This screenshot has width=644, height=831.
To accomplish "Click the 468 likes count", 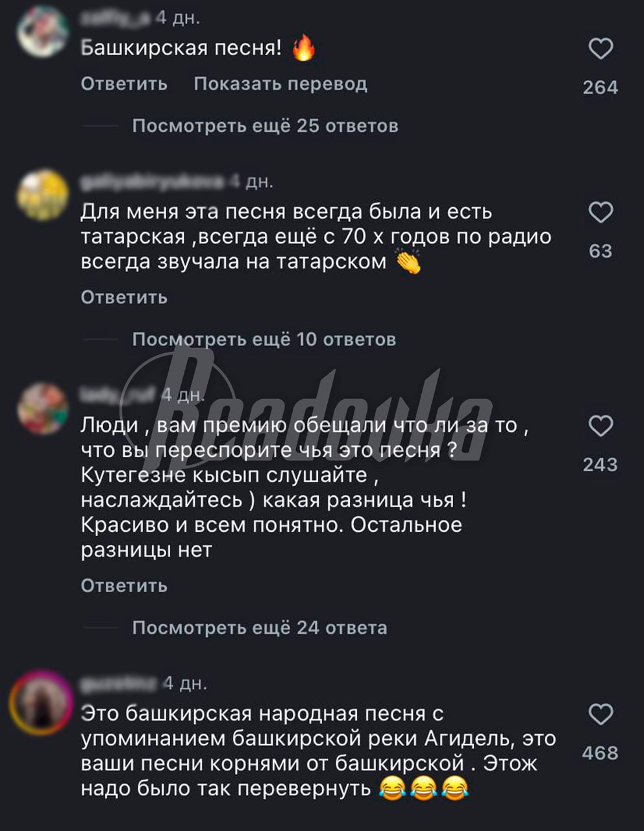I will coord(601,753).
